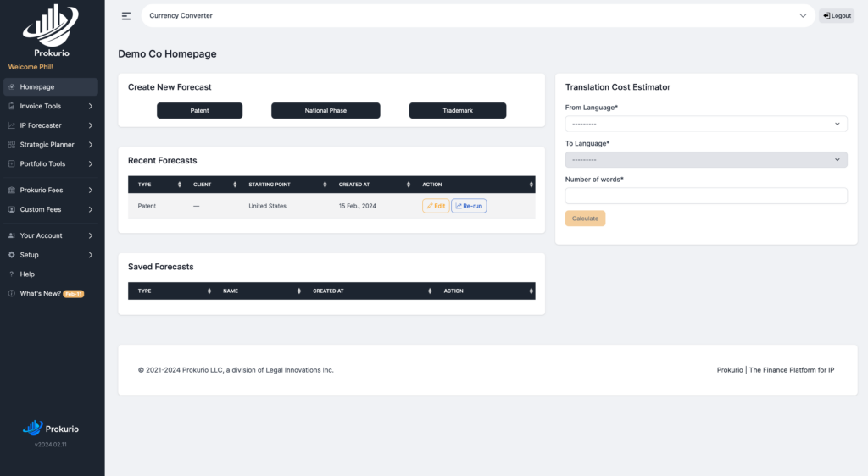Click the Strategic Planner grid icon
868x476 pixels.
click(12, 145)
